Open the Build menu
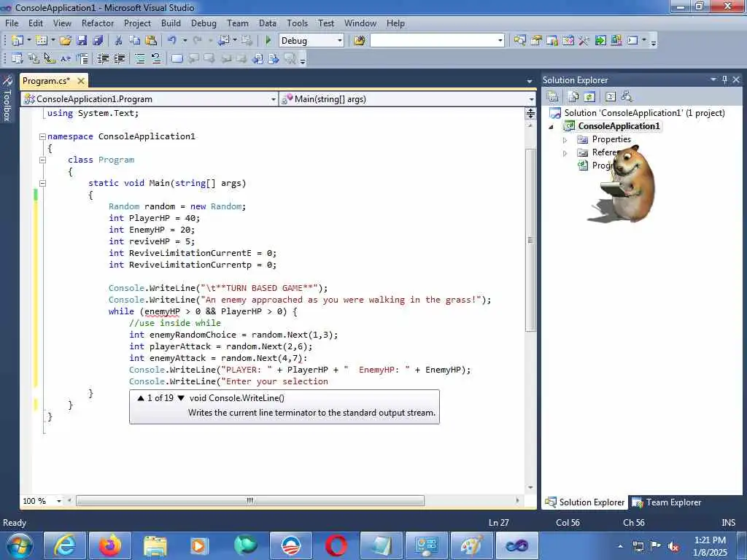Image resolution: width=747 pixels, height=560 pixels. (171, 23)
